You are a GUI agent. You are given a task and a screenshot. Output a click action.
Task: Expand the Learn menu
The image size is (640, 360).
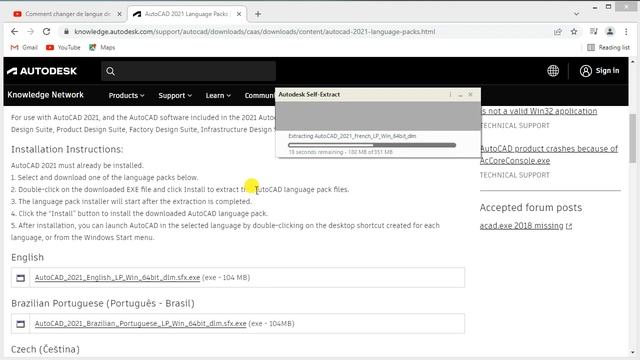pos(218,95)
